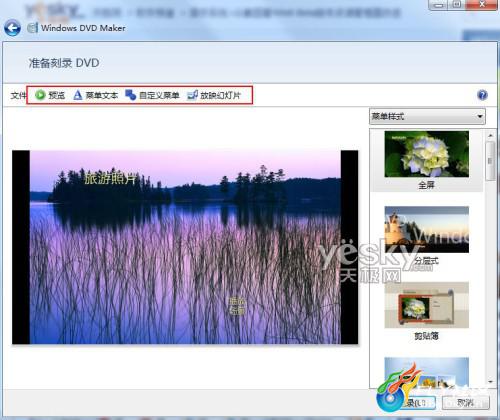Click the Slide Show (放映幻灯片) icon
Image resolution: width=500 pixels, height=420 pixels.
point(192,95)
